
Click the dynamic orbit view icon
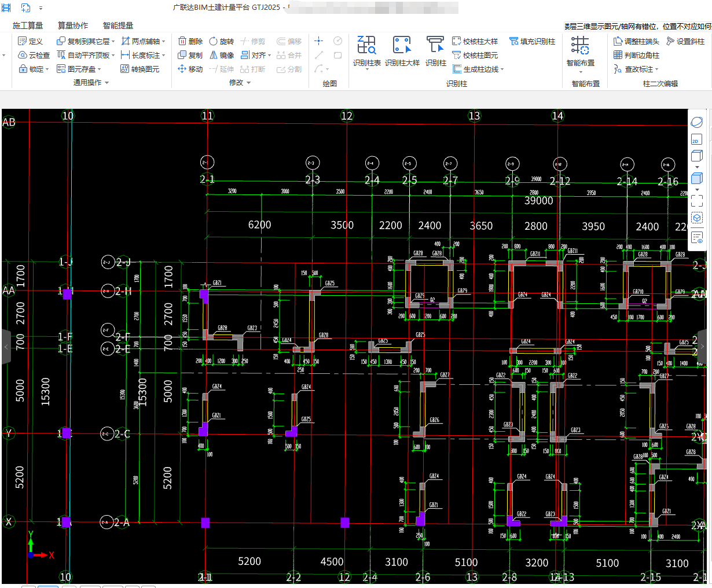pos(697,122)
